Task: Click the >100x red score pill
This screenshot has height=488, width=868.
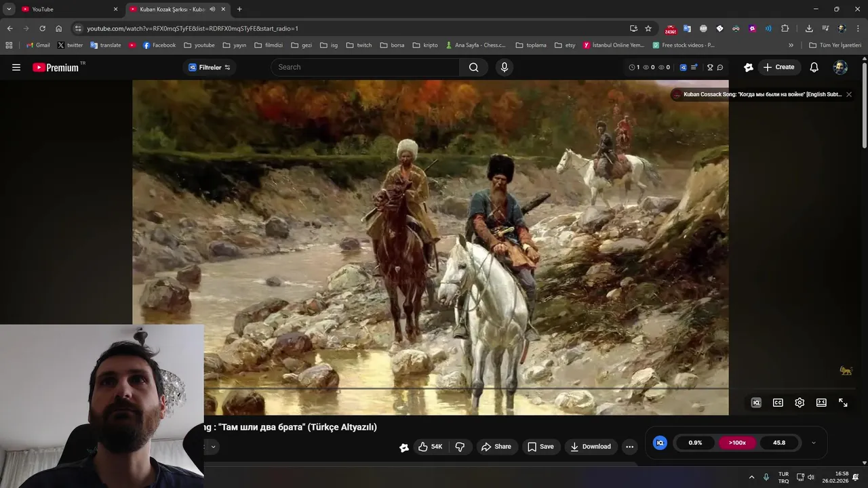Action: click(737, 443)
